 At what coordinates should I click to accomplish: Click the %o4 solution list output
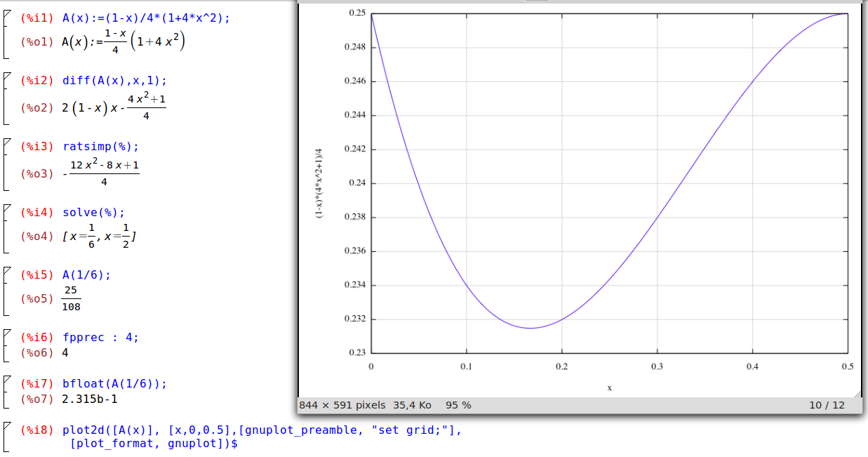[99, 236]
